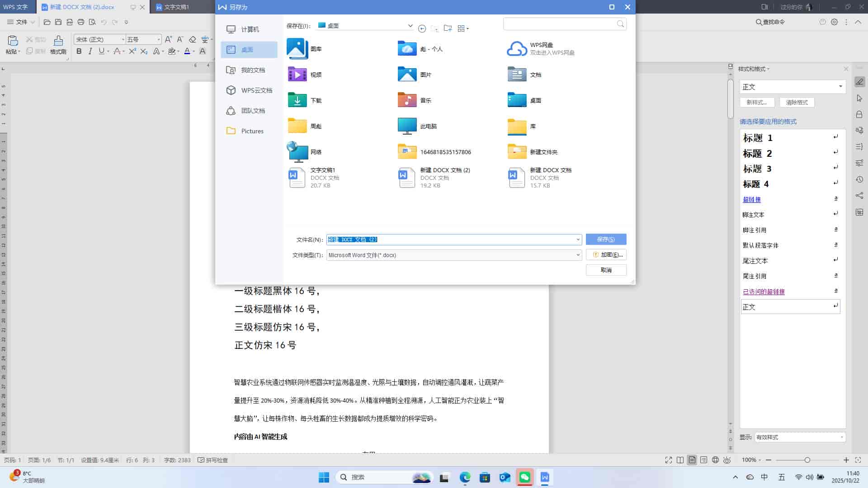This screenshot has width=868, height=488.
Task: Click 查找命令 search command
Action: pos(770,22)
